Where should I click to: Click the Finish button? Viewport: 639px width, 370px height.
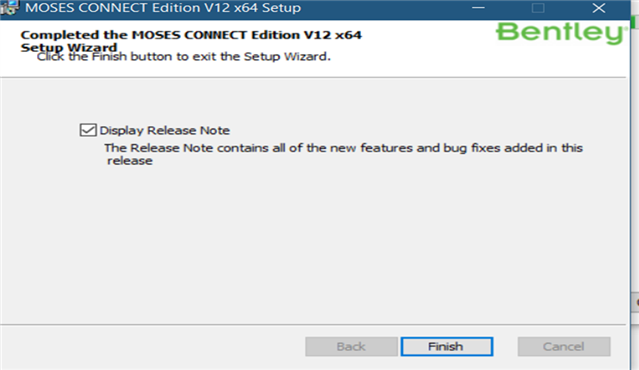click(447, 346)
